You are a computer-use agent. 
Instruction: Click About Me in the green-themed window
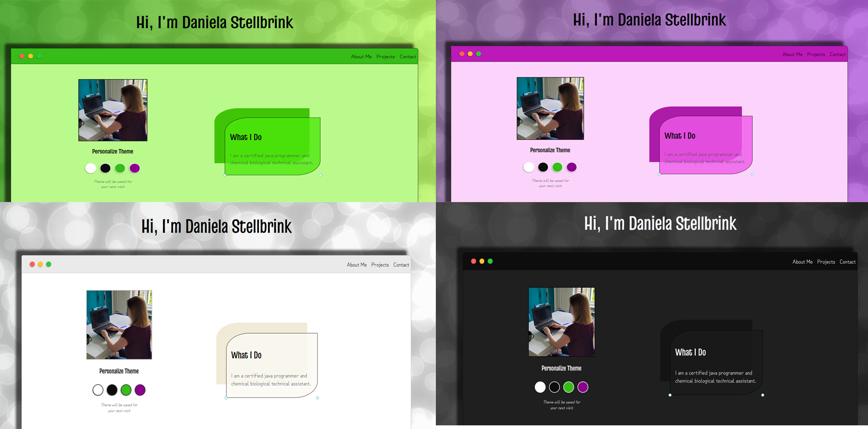(361, 56)
